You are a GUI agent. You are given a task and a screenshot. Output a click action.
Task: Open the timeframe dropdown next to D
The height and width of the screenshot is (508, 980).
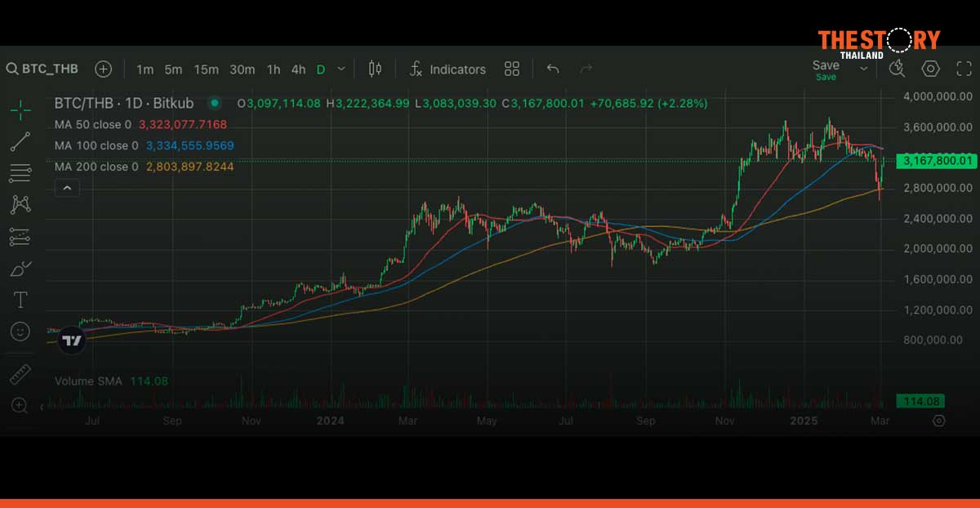click(341, 69)
